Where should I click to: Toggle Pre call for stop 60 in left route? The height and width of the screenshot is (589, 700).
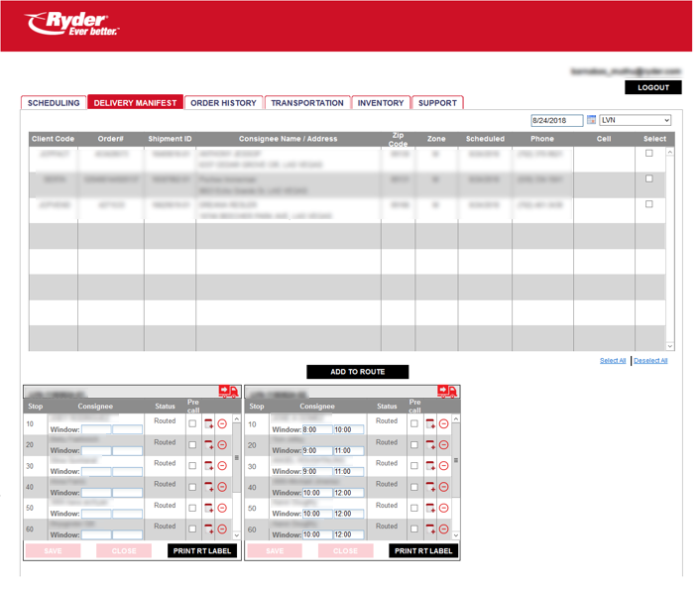[192, 529]
